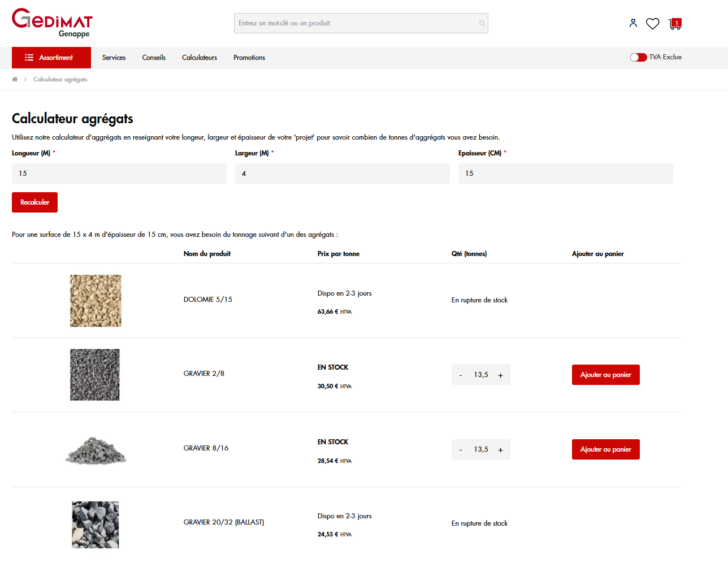This screenshot has height=576, width=728.
Task: Open the Services menu item
Action: 114,58
